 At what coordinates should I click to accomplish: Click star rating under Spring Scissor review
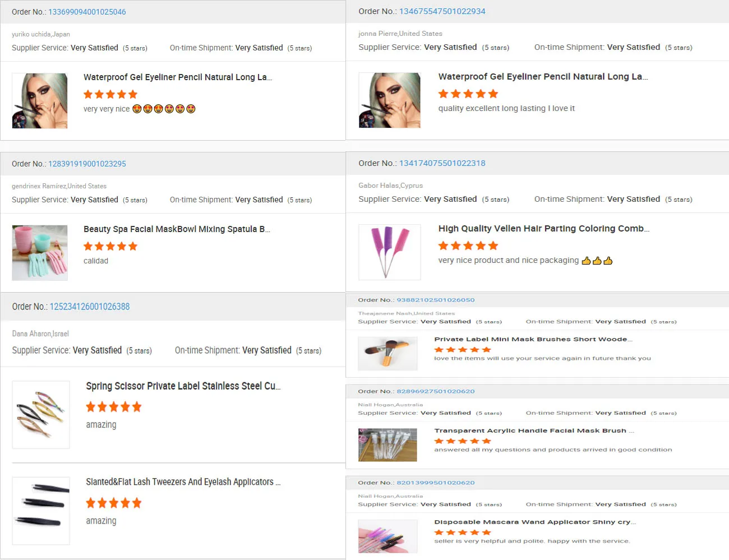(x=114, y=407)
